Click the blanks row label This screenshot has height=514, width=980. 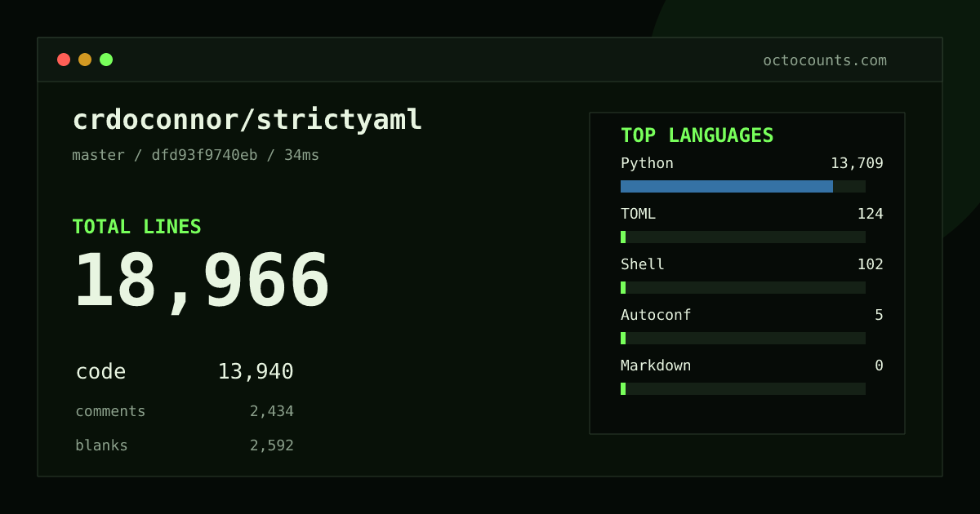point(101,445)
